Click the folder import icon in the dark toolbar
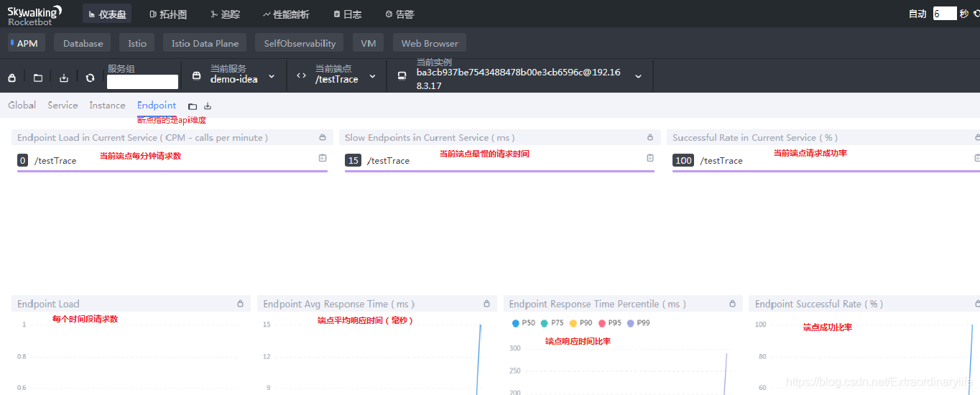This screenshot has height=395, width=980. click(38, 78)
